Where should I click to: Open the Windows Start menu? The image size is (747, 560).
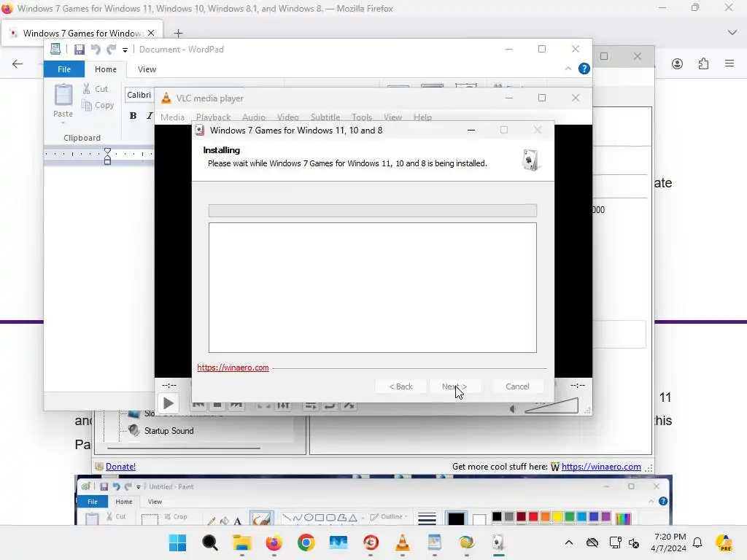point(178,542)
